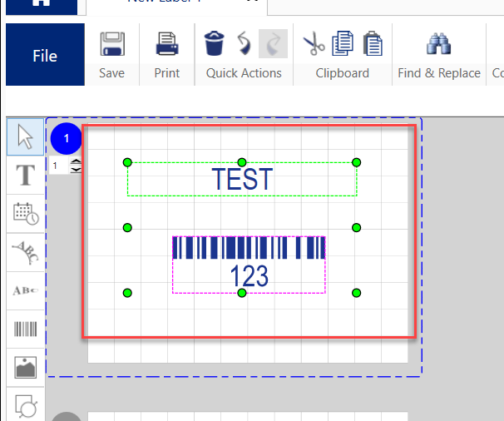Adjust the label count stepper arrows
The height and width of the screenshot is (421, 504).
pos(77,166)
